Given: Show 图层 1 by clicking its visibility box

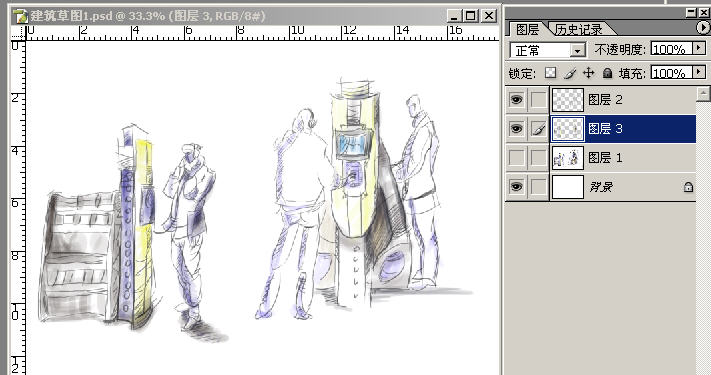Looking at the screenshot, I should [x=516, y=158].
